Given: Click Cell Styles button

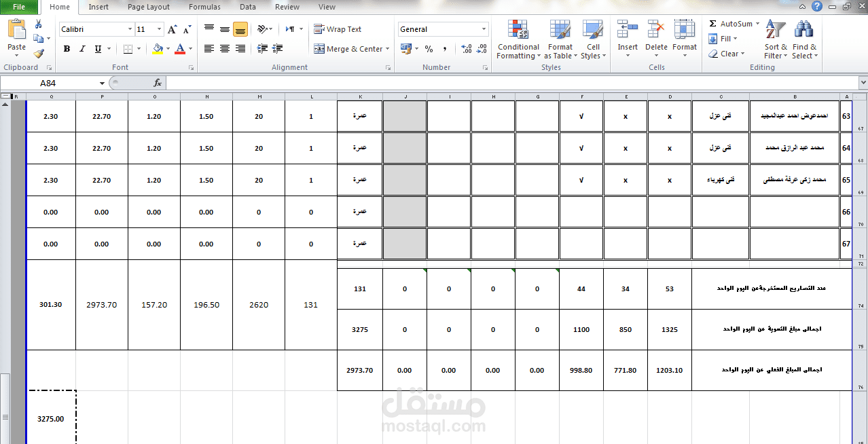Looking at the screenshot, I should [593, 40].
